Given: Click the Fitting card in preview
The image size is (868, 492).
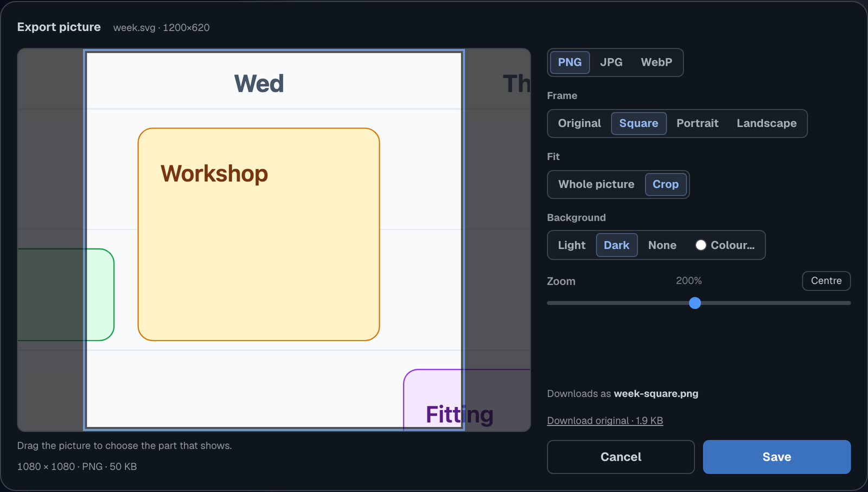Looking at the screenshot, I should click(x=467, y=400).
